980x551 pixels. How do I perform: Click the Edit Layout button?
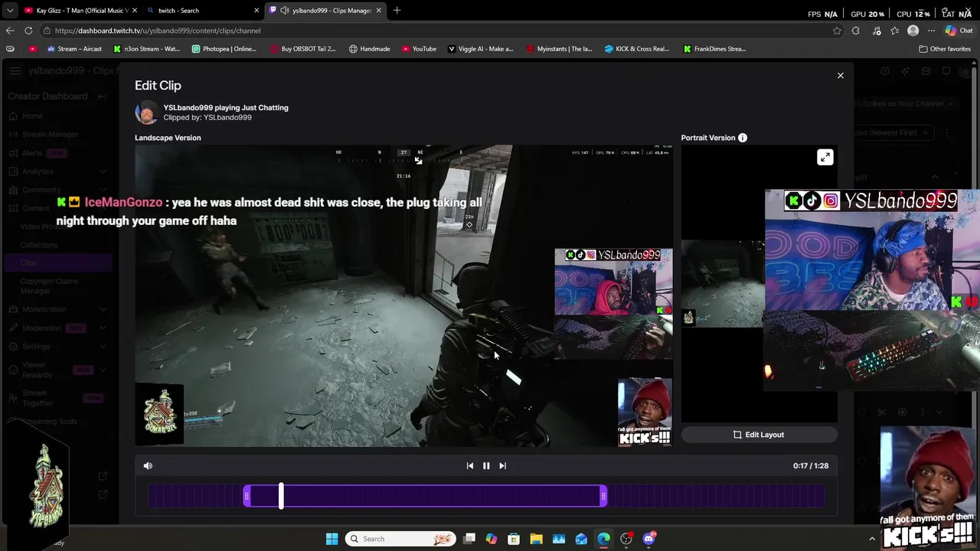pyautogui.click(x=759, y=435)
